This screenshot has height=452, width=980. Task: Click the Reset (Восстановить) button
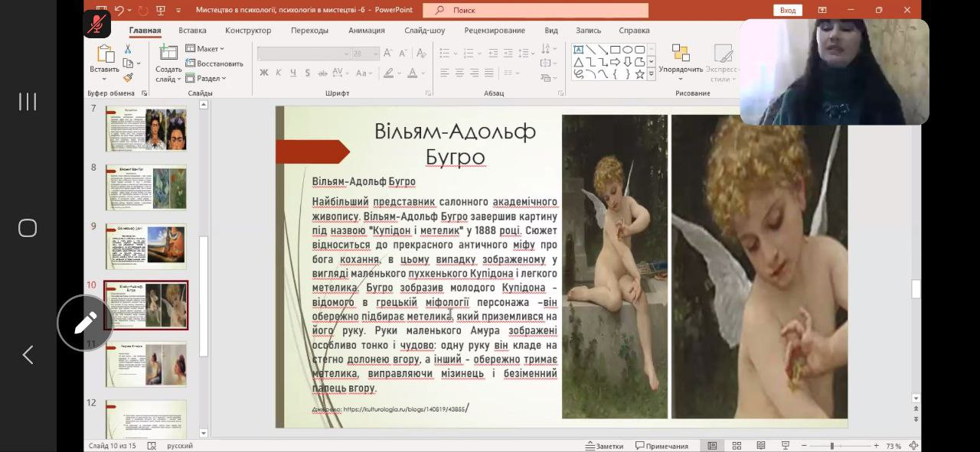click(215, 63)
